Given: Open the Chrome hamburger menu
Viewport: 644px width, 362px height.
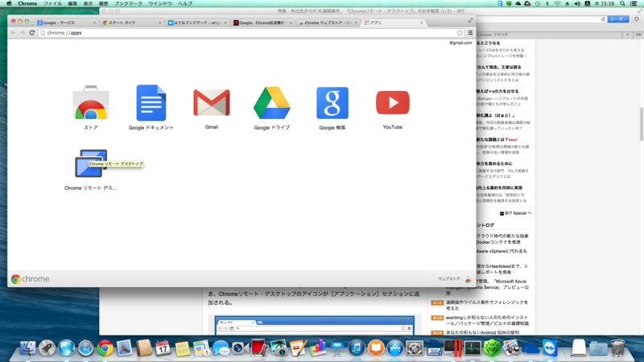Looking at the screenshot, I should click(x=470, y=32).
